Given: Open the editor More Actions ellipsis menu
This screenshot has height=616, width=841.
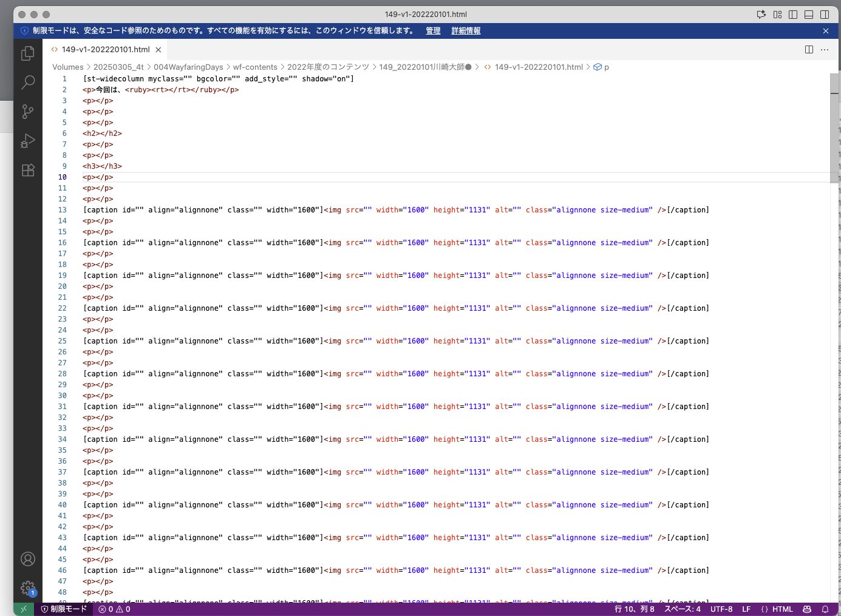Looking at the screenshot, I should (825, 50).
